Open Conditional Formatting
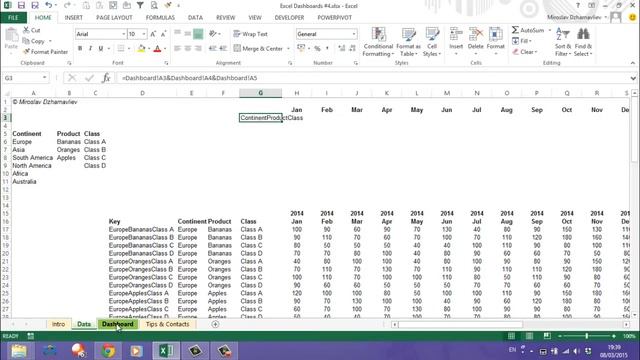Viewport: 640px width, 360px height. pos(378,42)
